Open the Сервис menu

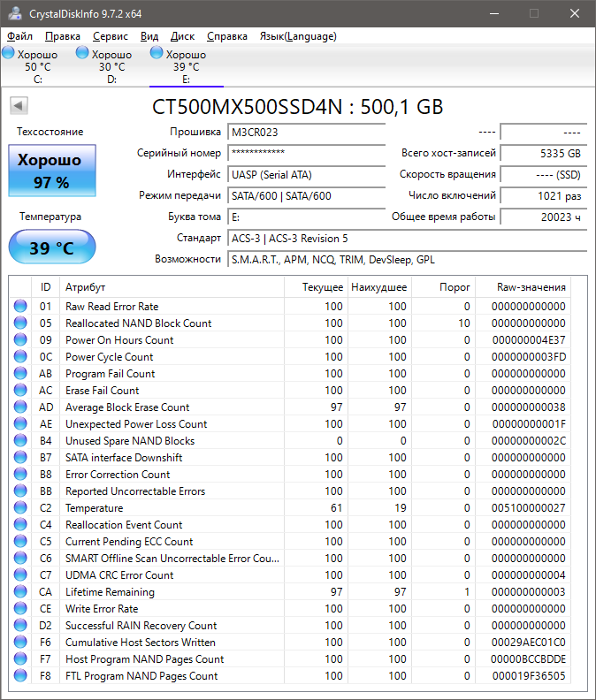tap(111, 36)
